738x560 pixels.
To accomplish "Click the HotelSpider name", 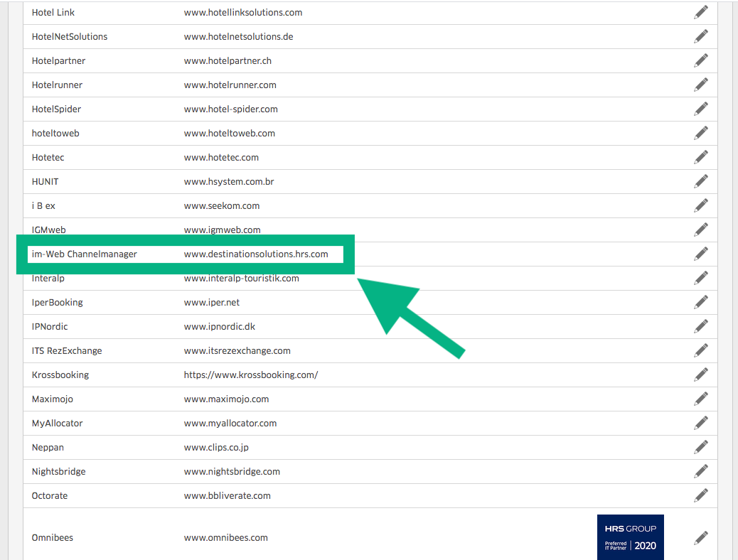I will point(56,109).
